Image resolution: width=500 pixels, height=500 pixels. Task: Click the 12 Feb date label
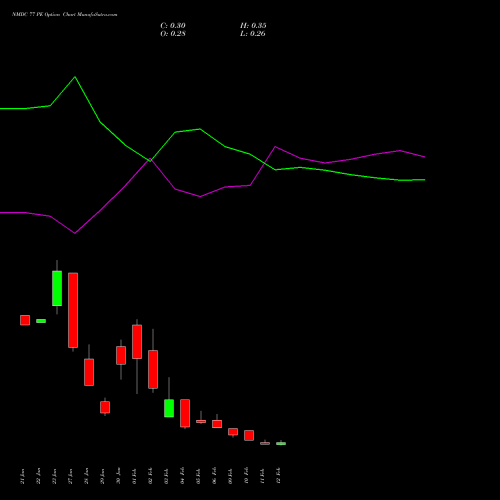click(279, 476)
